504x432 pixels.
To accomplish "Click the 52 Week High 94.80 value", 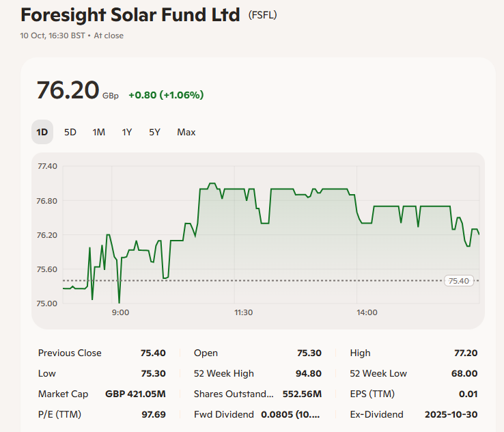I will point(307,373).
